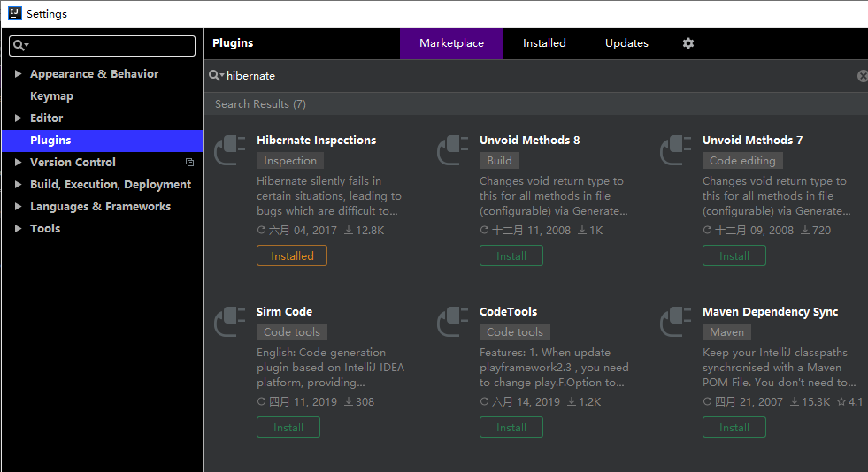Click the Plugins heading title
Viewport: 868px width, 472px height.
[233, 43]
